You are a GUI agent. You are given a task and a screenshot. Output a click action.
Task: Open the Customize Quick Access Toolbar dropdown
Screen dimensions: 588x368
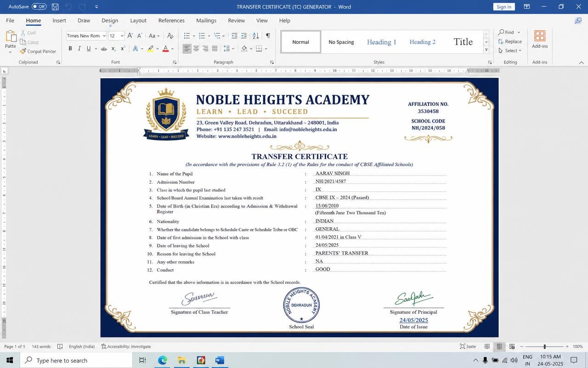pos(96,6)
